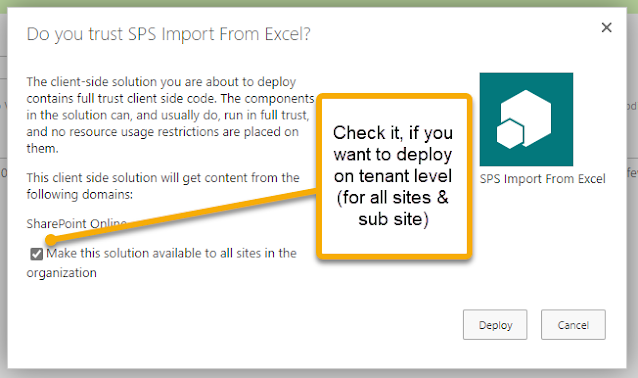Screen dimensions: 638x378
Task: Click the 'following domains:' paragraph text
Action: click(x=163, y=186)
